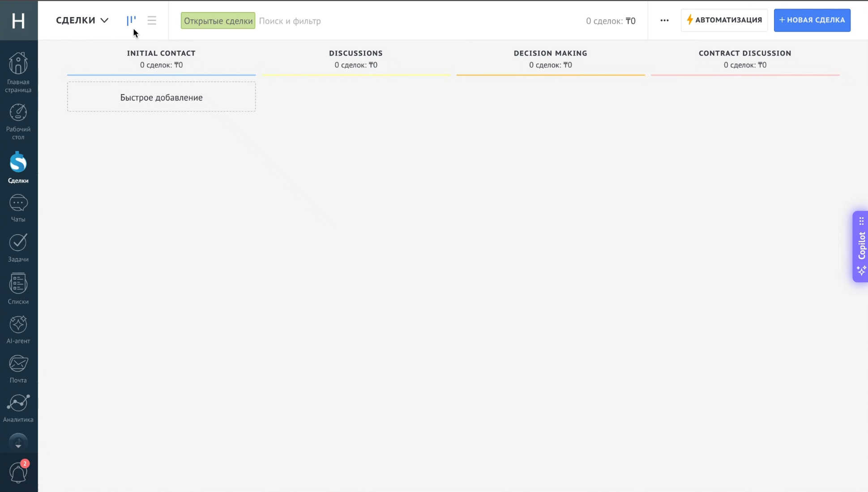
Task: Switch to list view
Action: coord(152,20)
